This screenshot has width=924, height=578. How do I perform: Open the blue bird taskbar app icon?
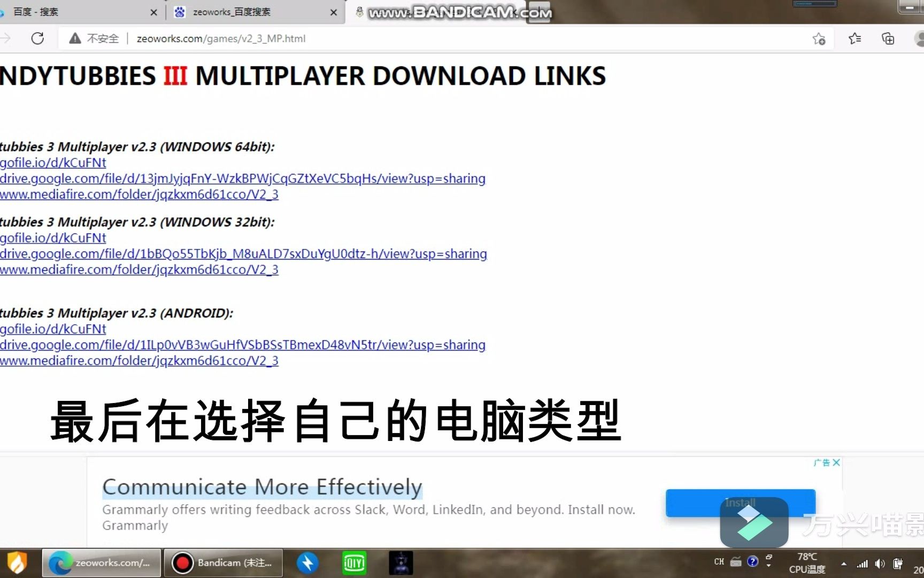click(x=307, y=563)
